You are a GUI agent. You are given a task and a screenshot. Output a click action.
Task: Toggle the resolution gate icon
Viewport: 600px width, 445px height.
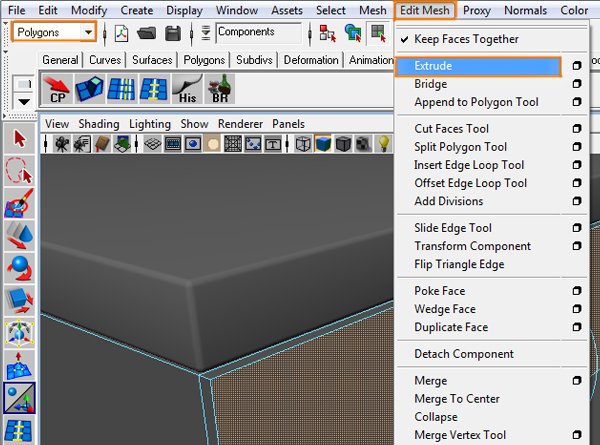tap(193, 144)
